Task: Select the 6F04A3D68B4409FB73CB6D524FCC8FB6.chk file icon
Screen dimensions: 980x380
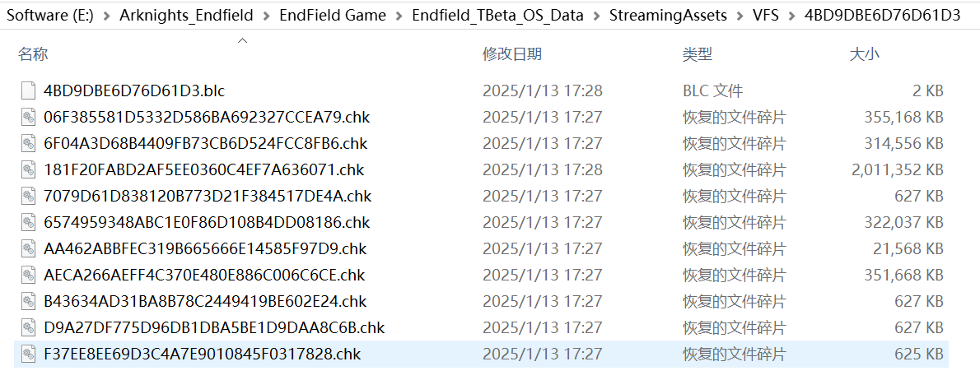Action: coord(29,143)
